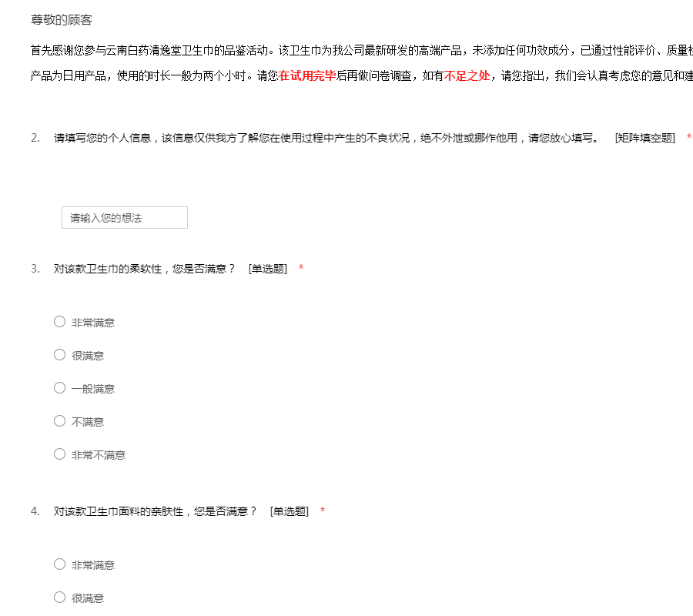Click the red 不足之处 highlighted text
Screen dimensions: 693x616
467,76
